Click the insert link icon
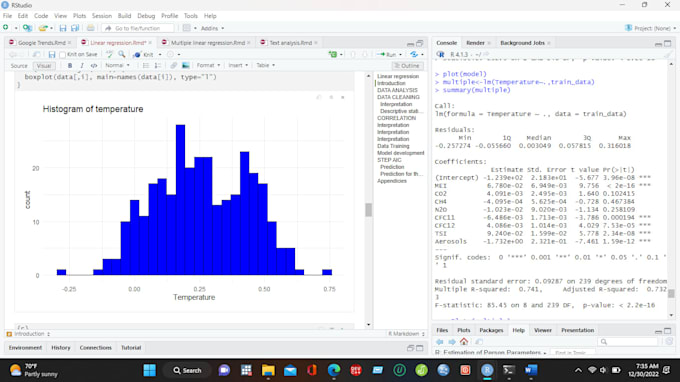 coord(173,65)
